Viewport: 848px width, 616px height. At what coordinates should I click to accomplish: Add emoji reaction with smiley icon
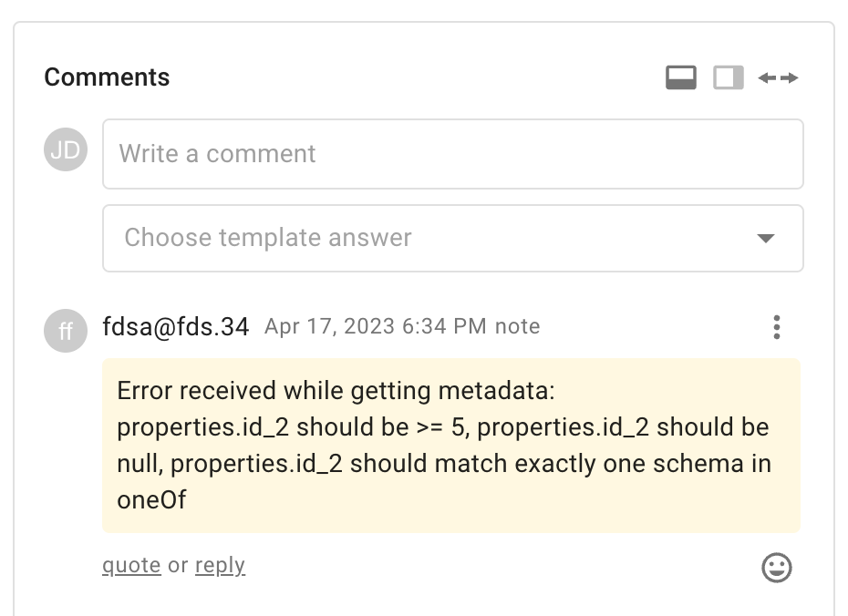pos(776,568)
